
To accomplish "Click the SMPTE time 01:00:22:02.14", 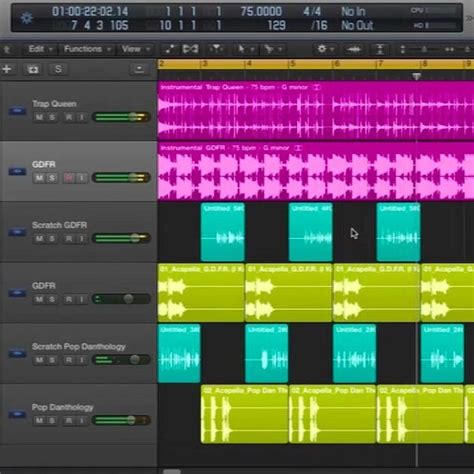I will click(x=90, y=12).
